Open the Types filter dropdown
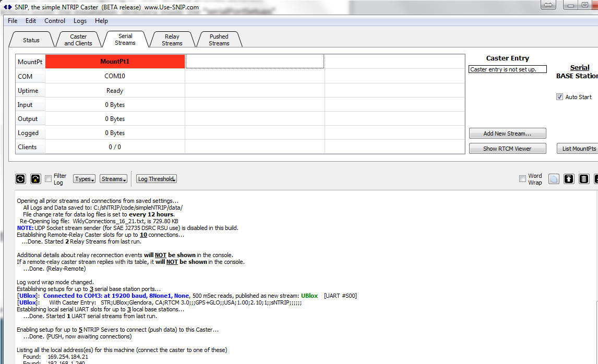Image resolution: width=598 pixels, height=364 pixels. tap(83, 178)
